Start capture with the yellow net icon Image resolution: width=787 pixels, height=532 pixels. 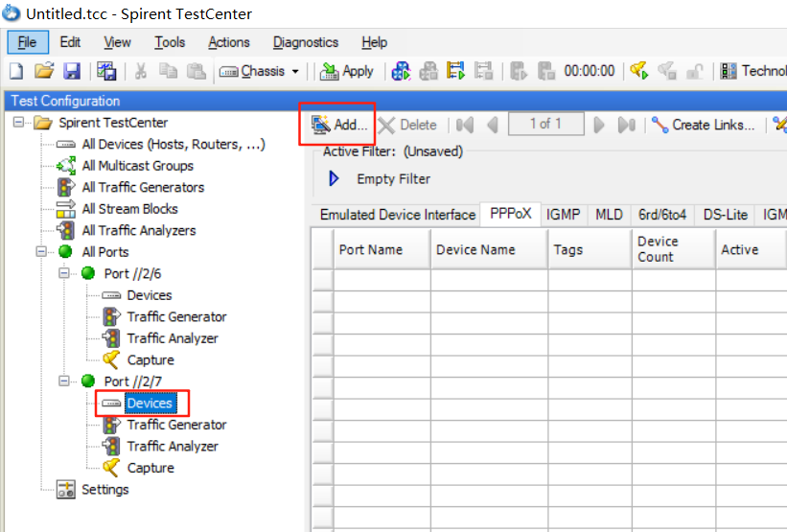coord(639,71)
